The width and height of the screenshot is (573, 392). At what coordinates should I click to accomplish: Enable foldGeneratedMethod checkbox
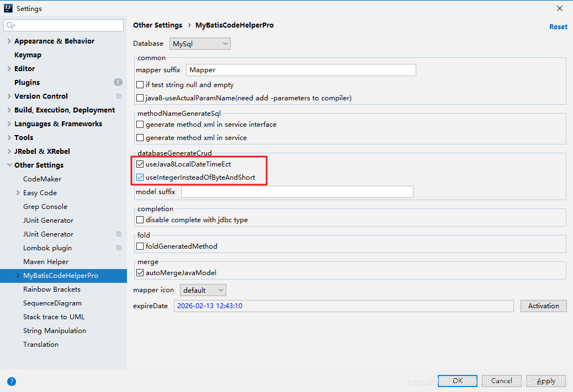140,246
